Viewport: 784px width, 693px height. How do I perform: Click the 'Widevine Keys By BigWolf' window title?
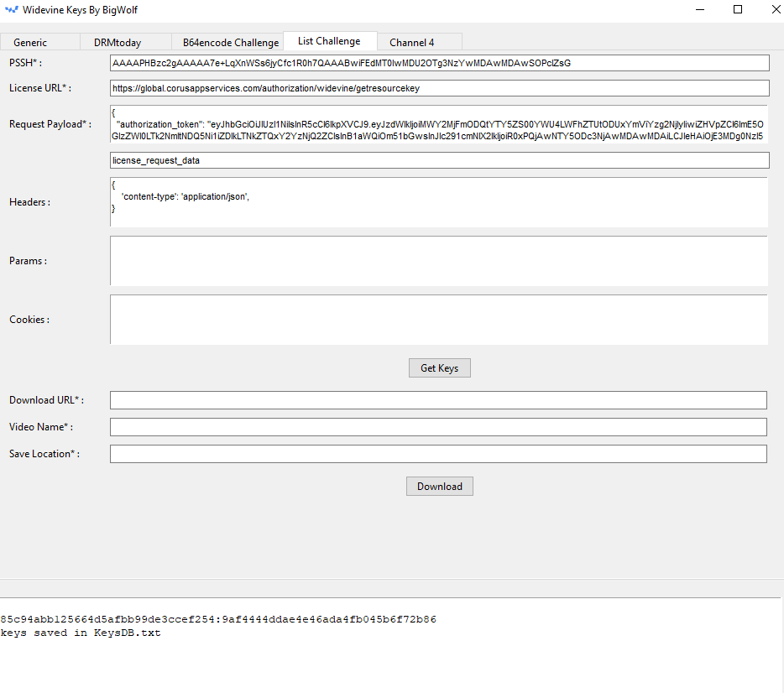click(80, 10)
